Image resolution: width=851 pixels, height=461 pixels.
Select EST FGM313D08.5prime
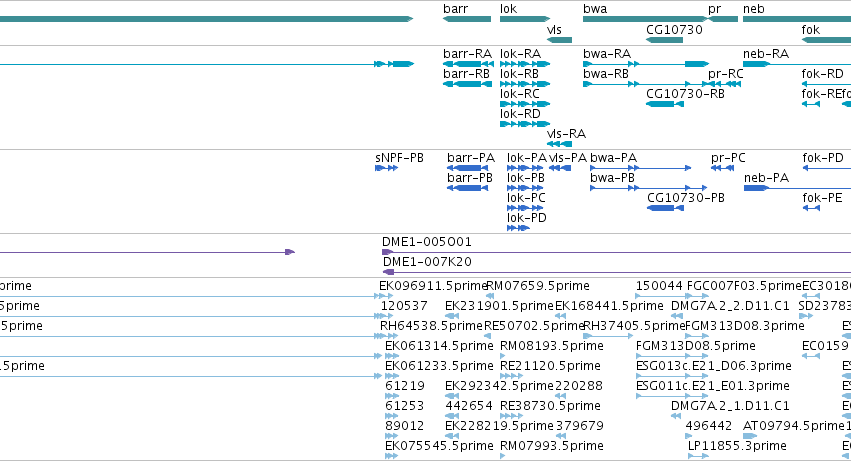pyautogui.click(x=672, y=356)
